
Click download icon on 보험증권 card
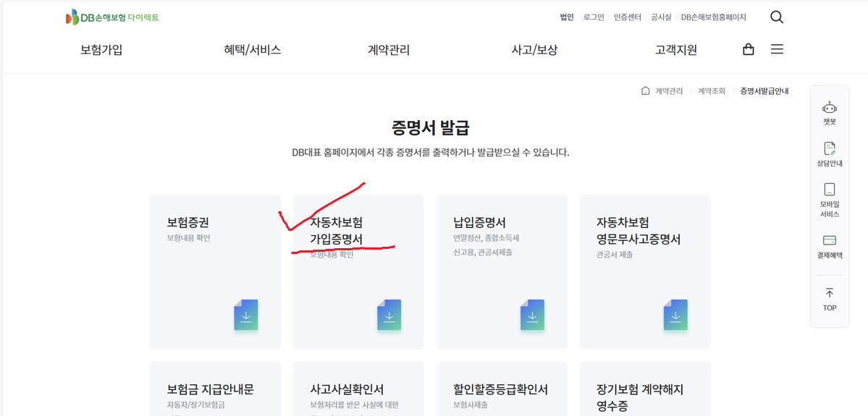click(x=246, y=315)
